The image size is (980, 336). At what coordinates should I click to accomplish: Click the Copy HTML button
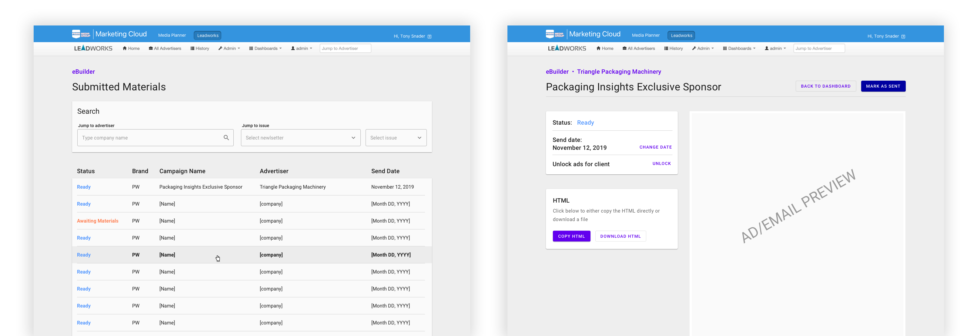point(571,236)
